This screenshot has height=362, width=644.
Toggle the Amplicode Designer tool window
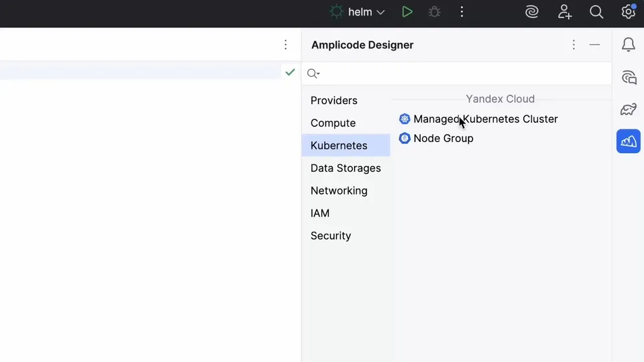tap(628, 141)
